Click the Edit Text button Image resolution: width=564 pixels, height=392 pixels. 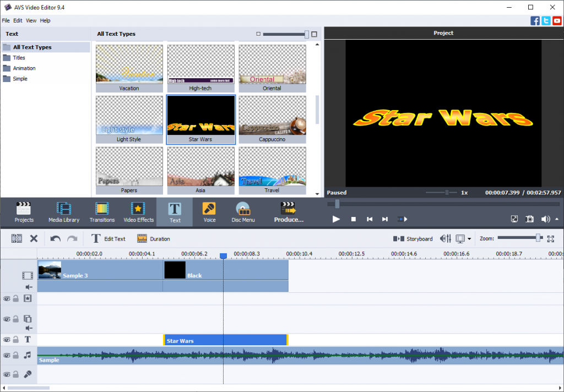point(109,239)
